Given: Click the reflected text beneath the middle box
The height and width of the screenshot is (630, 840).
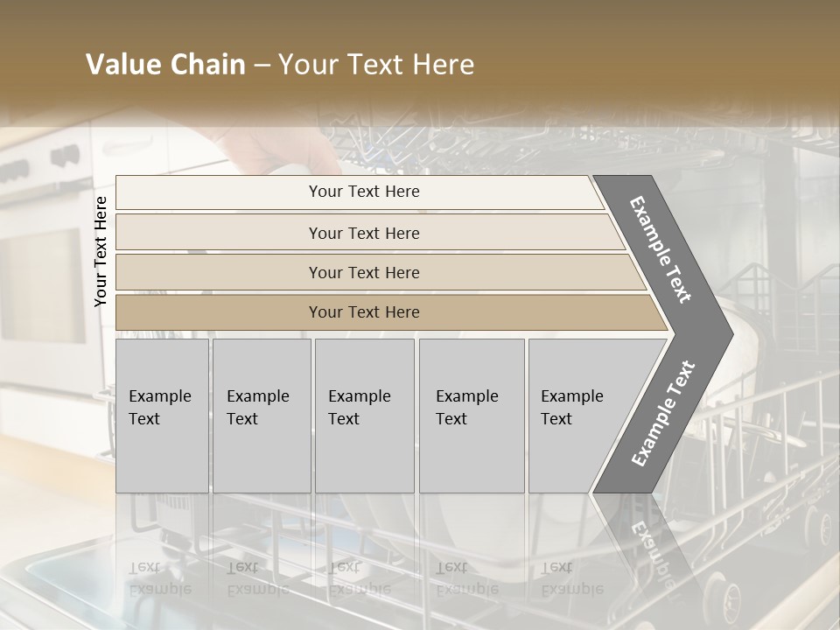Looking at the screenshot, I should [360, 578].
